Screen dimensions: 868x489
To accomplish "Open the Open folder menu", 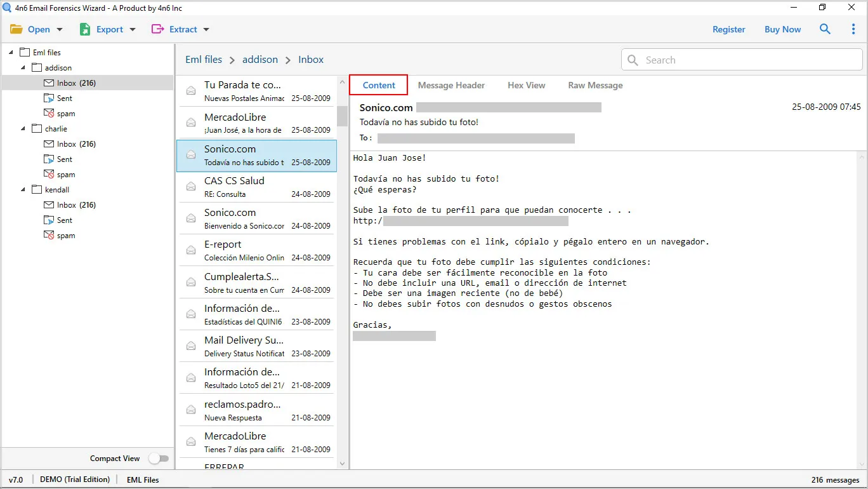I will point(30,29).
